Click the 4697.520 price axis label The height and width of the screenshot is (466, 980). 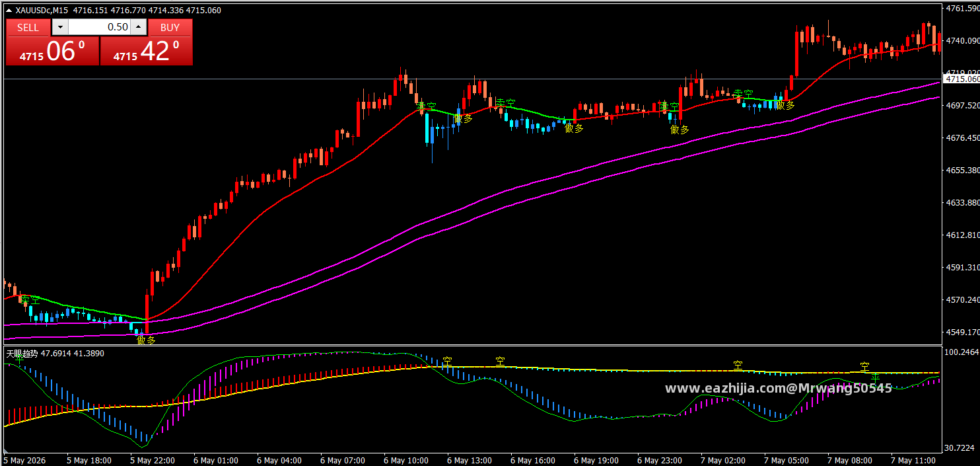pos(963,106)
